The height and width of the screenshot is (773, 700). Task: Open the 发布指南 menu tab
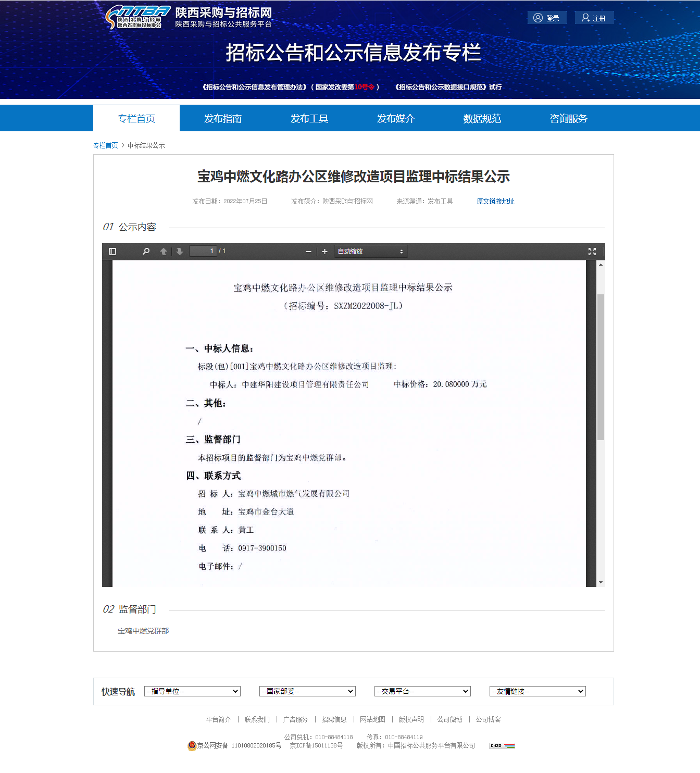[x=223, y=118]
